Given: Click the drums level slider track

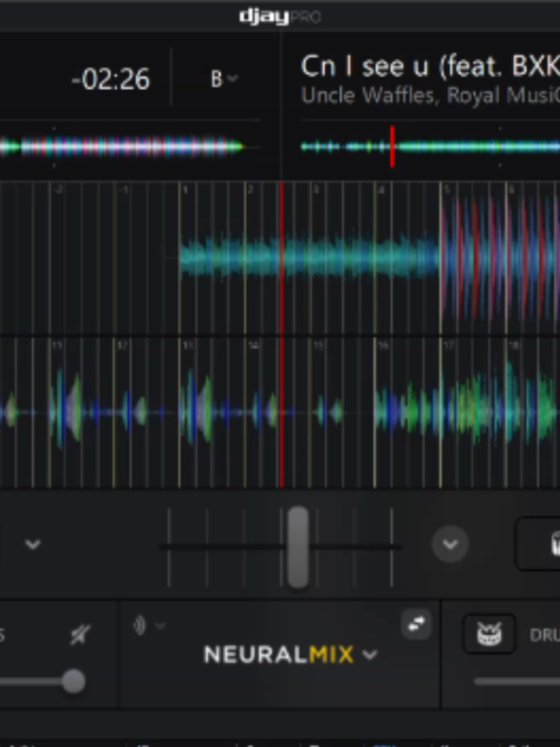Looking at the screenshot, I should 517,681.
